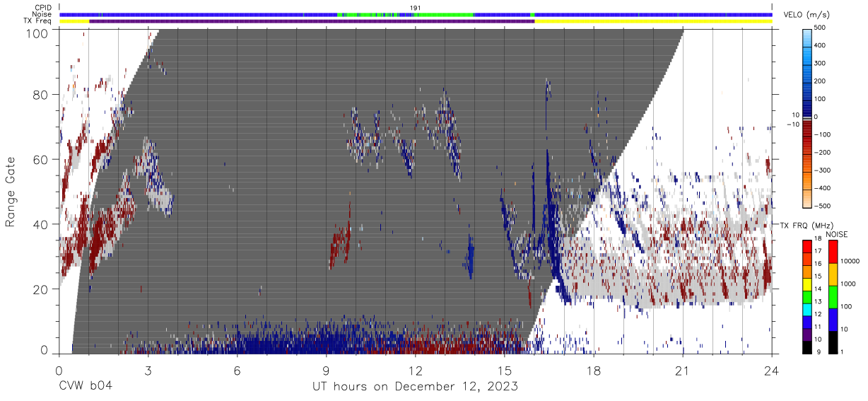This screenshot has width=868, height=401.
Task: Click x-axis tick label 3
Action: click(x=148, y=370)
